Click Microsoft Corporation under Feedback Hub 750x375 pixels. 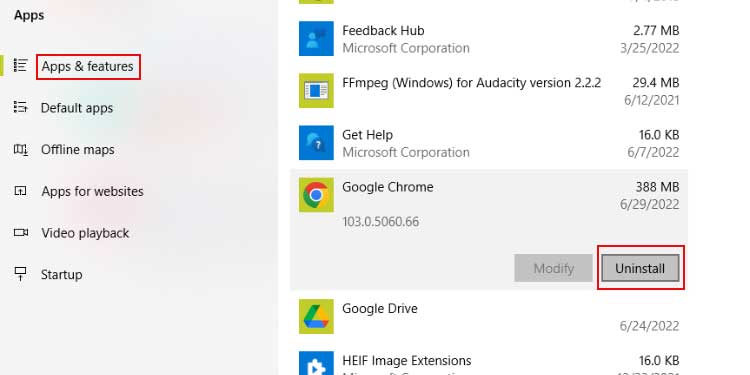coord(406,48)
